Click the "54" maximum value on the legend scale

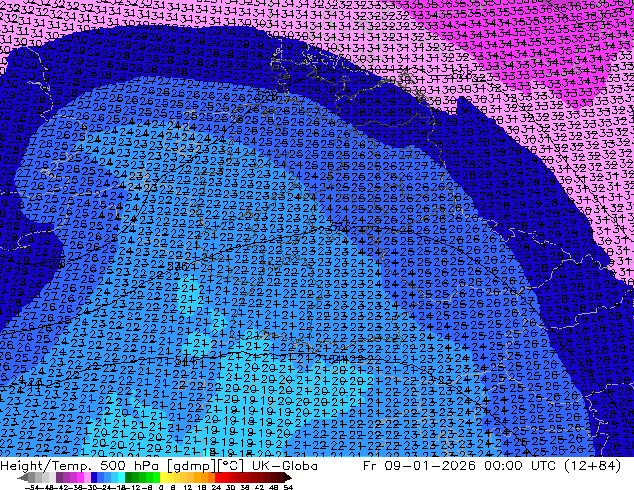coord(288,488)
